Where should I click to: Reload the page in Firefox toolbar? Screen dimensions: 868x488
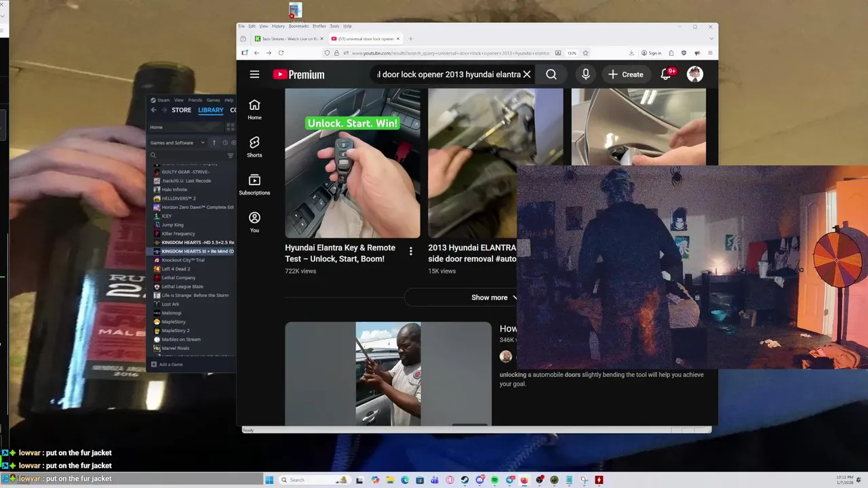click(x=281, y=53)
